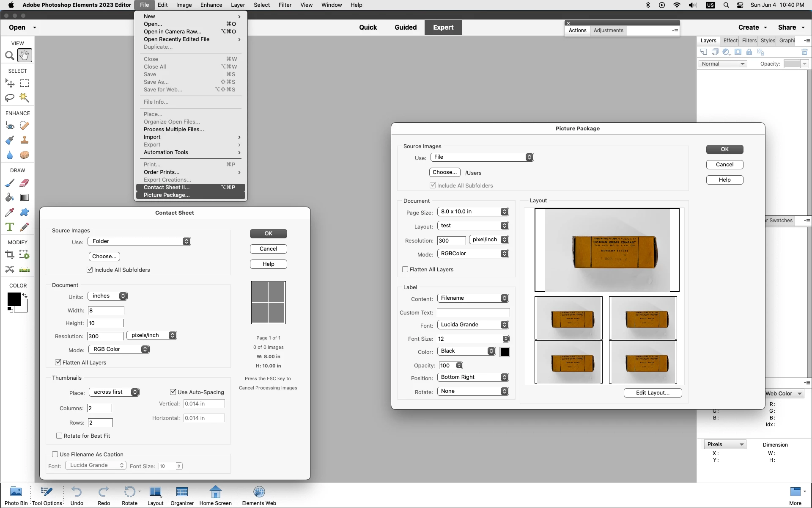
Task: Select the Crop tool
Action: click(9, 255)
